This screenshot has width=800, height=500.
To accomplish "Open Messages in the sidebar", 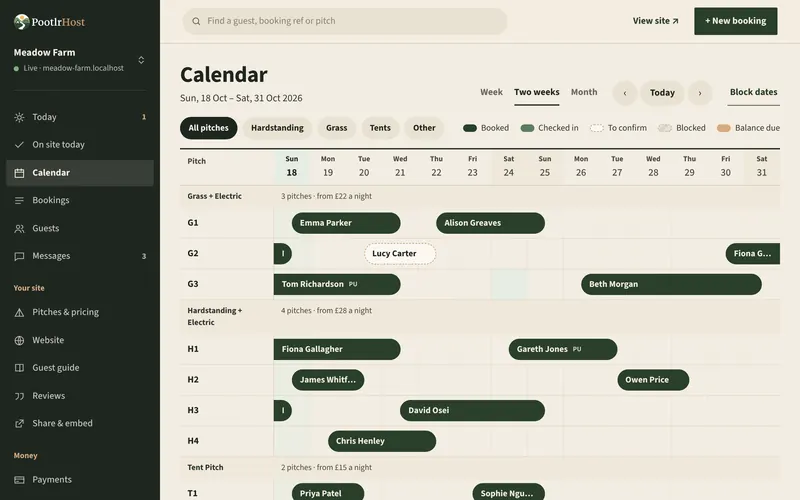I will (80, 256).
